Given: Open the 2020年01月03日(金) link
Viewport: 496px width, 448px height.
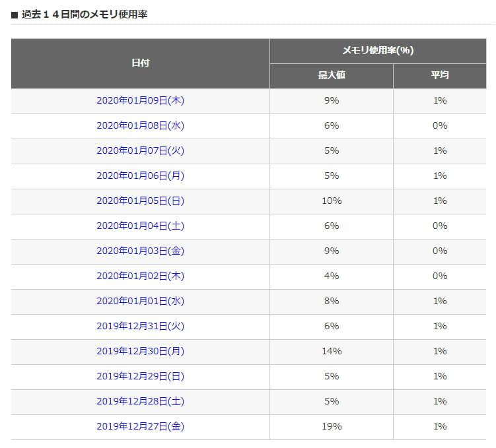Looking at the screenshot, I should (x=140, y=251).
